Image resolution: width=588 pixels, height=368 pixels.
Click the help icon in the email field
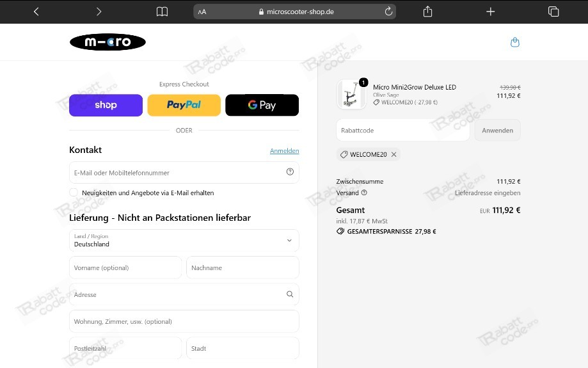click(x=290, y=172)
